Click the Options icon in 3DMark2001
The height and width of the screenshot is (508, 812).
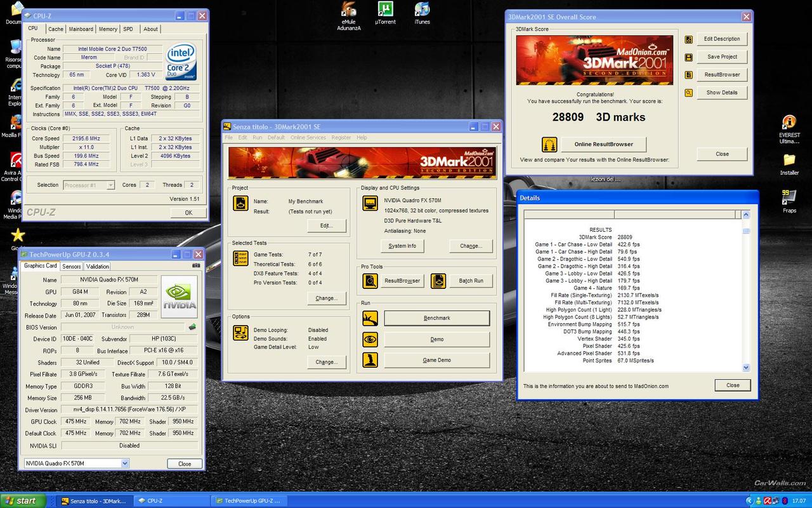pos(240,332)
